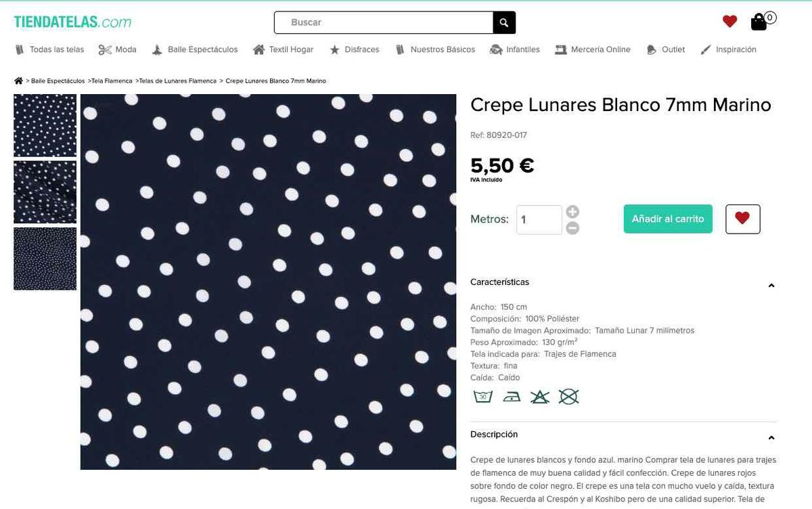Go to home via breadcrumb house icon
The image size is (812, 509).
18,81
